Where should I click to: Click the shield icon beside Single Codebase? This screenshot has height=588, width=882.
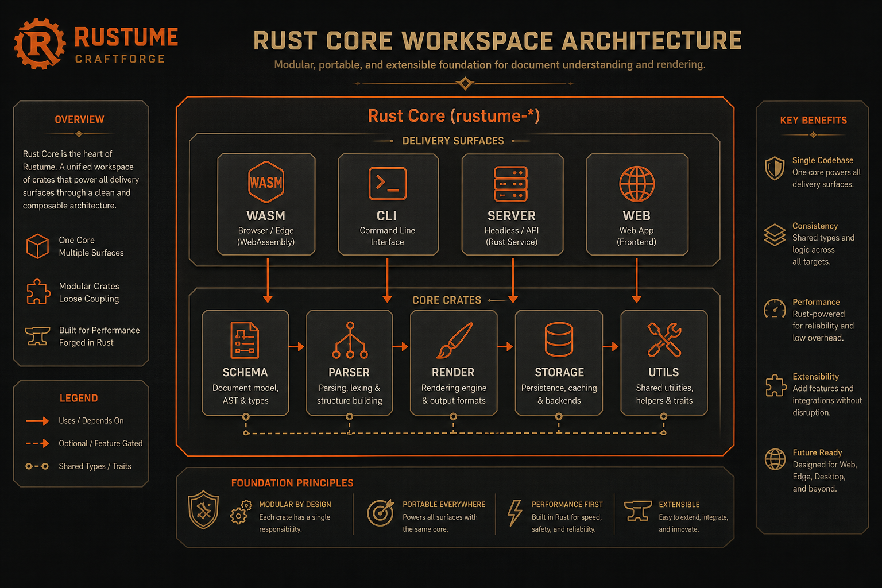point(775,169)
